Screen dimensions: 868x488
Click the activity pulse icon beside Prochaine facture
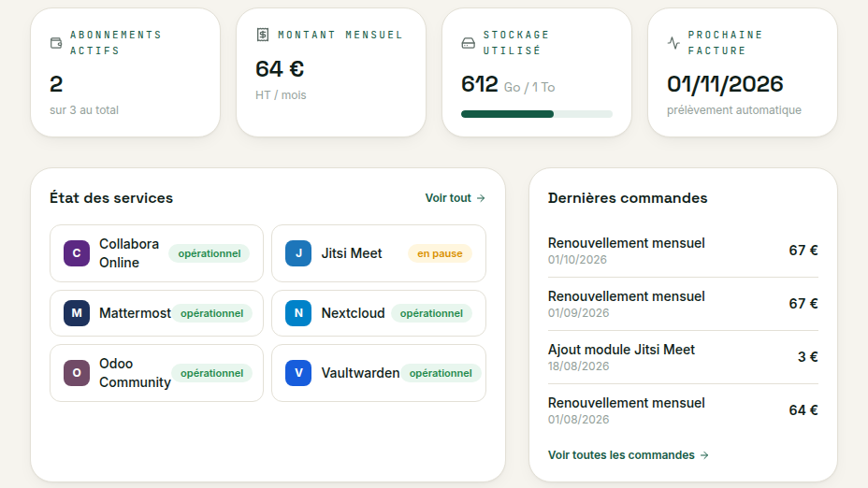click(x=673, y=43)
